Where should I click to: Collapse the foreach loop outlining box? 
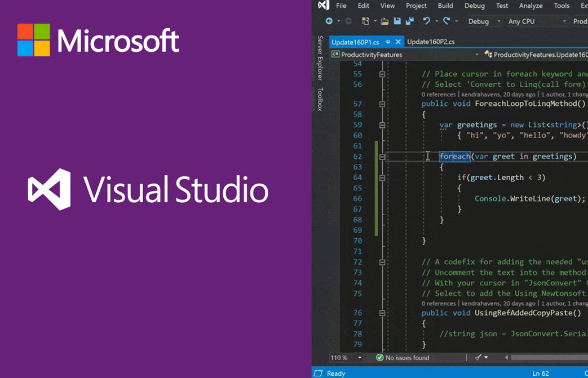(x=382, y=157)
